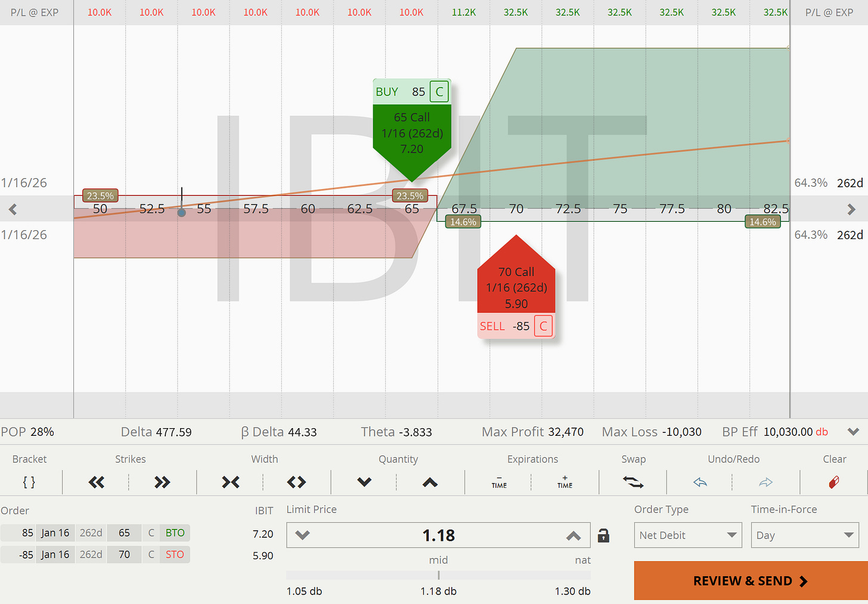868x604 pixels.
Task: Swap the order legs icon
Action: (x=633, y=482)
